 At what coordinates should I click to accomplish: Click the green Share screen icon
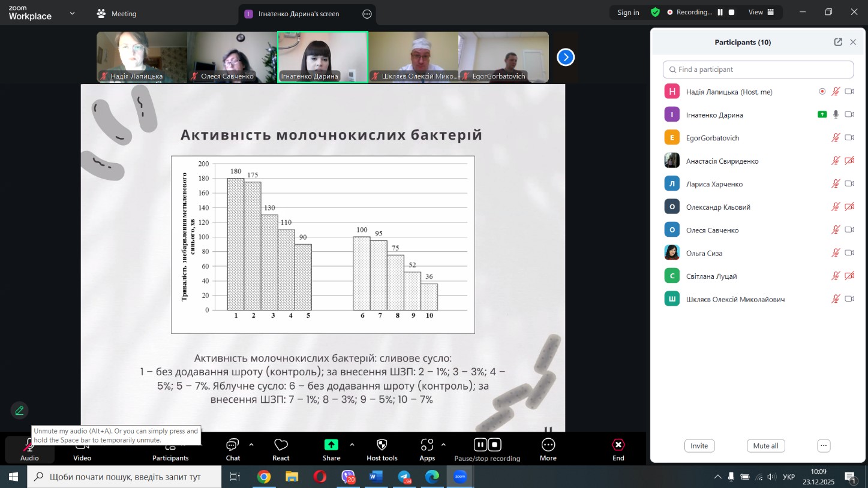click(331, 445)
